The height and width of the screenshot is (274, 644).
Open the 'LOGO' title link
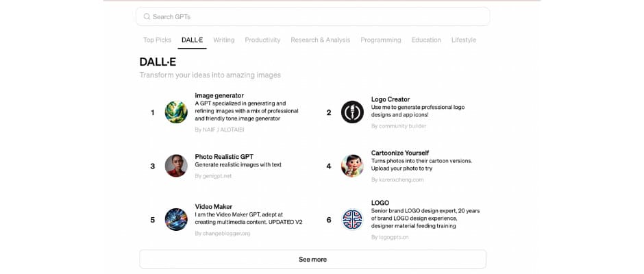click(x=380, y=203)
